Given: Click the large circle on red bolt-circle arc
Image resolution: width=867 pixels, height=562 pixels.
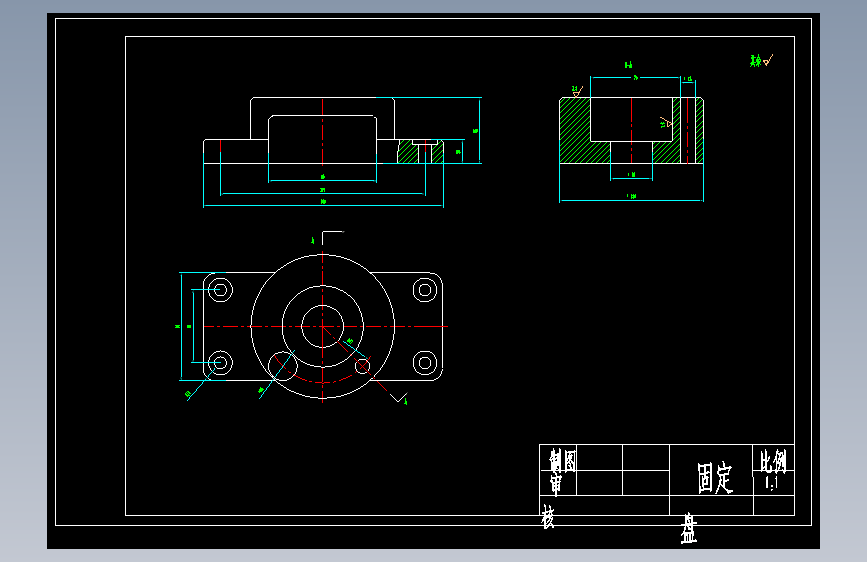Looking at the screenshot, I should click(x=283, y=366).
